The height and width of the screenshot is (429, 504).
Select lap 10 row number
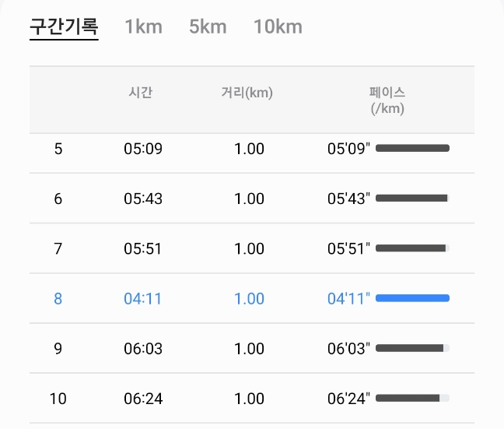click(58, 399)
